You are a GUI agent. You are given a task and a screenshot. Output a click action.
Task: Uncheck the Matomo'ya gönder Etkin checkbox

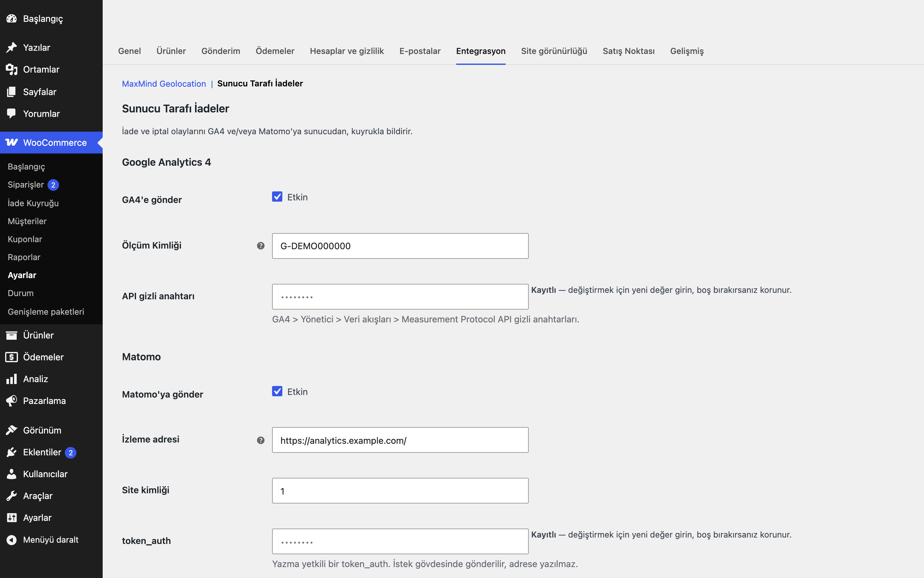point(277,391)
